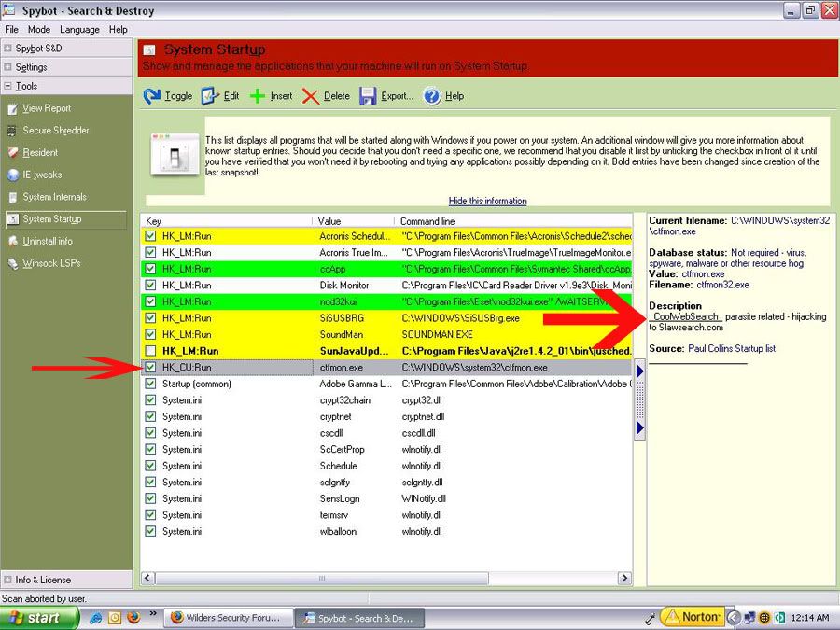
Task: Expand the Settings sidebar section
Action: [x=7, y=67]
